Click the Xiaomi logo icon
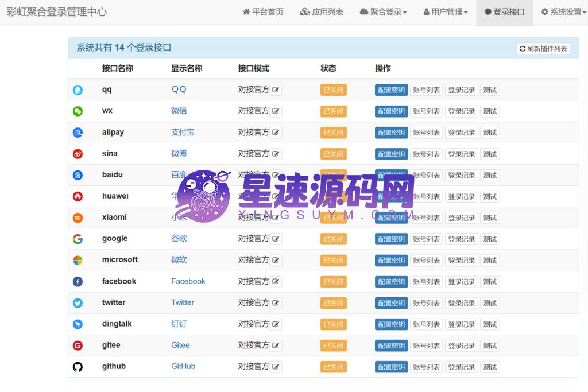588x392 pixels. point(78,218)
